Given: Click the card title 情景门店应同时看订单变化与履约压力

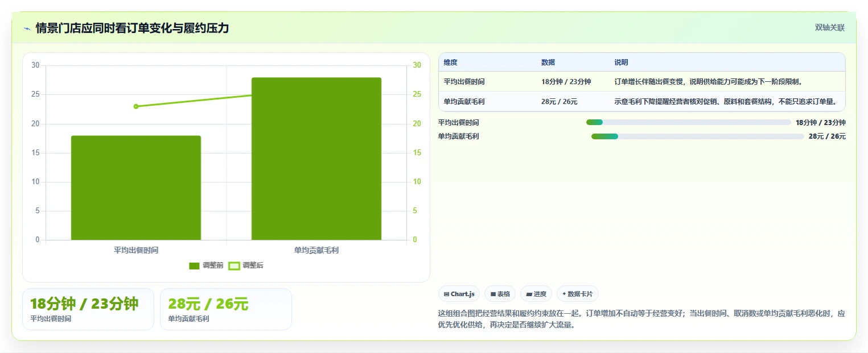Looking at the screenshot, I should coord(132,28).
